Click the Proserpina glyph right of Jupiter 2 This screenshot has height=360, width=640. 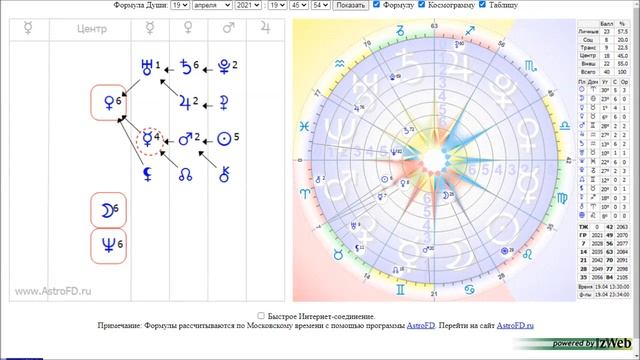click(224, 103)
